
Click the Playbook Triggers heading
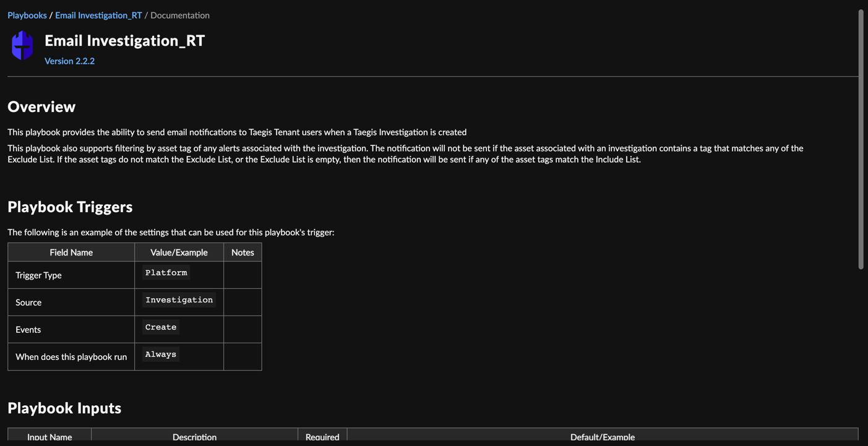pyautogui.click(x=70, y=207)
